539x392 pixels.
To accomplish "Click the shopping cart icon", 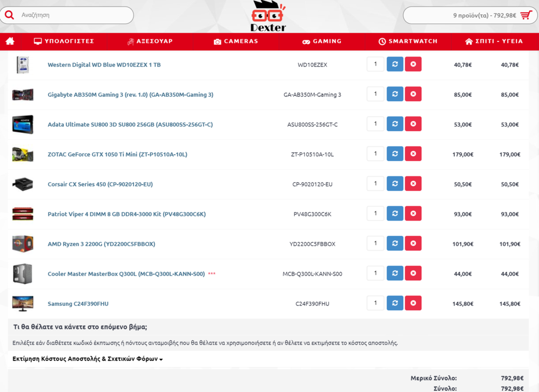I will click(526, 15).
